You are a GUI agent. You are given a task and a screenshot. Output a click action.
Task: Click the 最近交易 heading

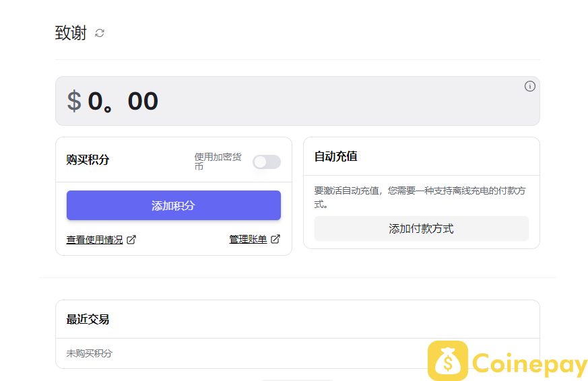tap(88, 319)
